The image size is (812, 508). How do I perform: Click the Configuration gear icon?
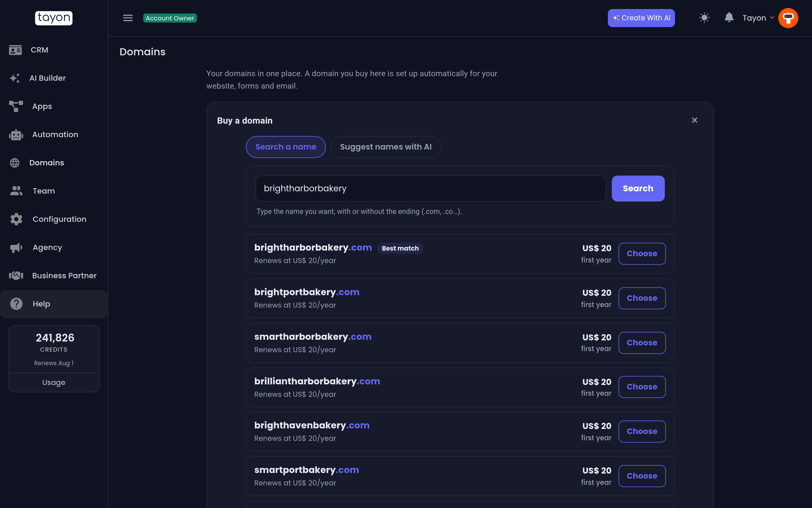pyautogui.click(x=16, y=219)
